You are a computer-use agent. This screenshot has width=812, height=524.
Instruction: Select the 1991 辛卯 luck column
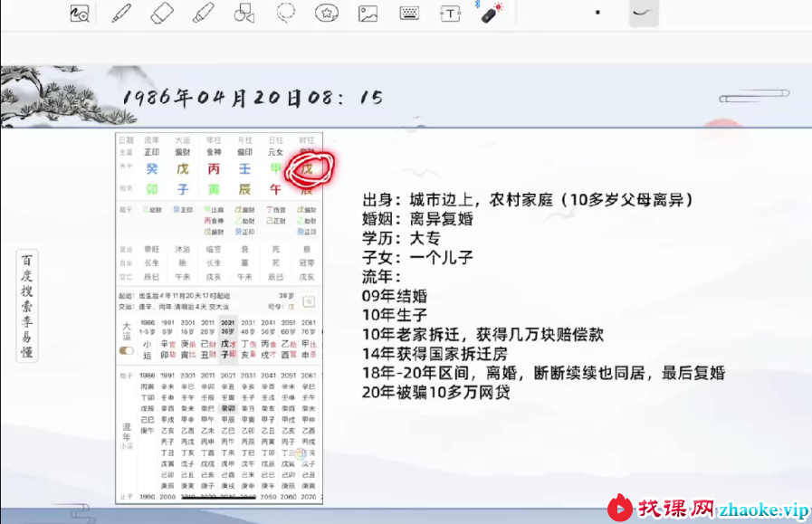[x=167, y=338]
